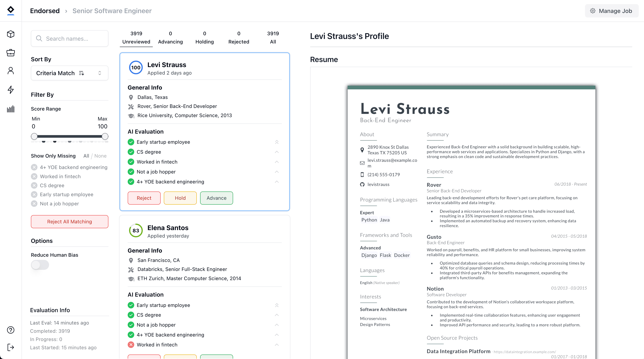644x359 pixels.
Task: Open the cube/inventory panel icon
Action: 11,34
